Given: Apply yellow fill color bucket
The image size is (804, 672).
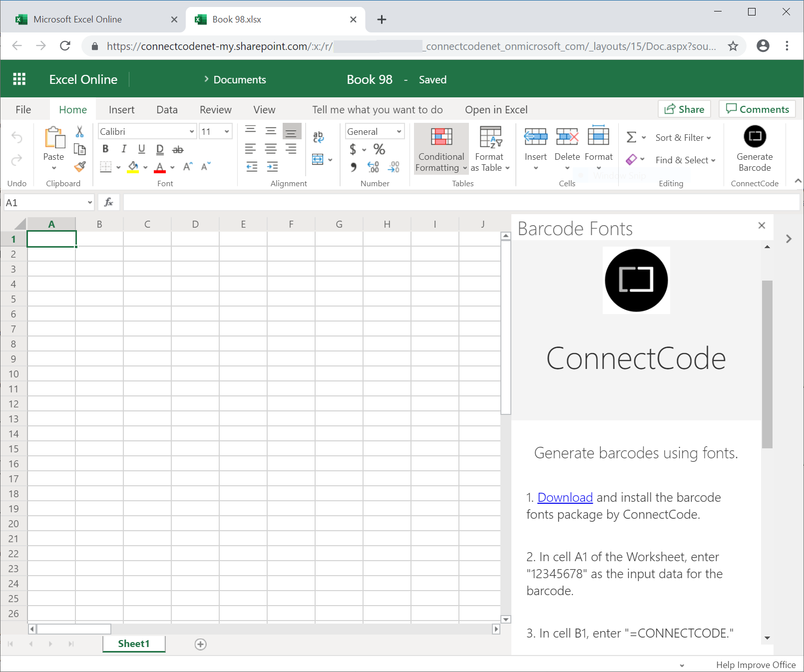Looking at the screenshot, I should pos(133,167).
